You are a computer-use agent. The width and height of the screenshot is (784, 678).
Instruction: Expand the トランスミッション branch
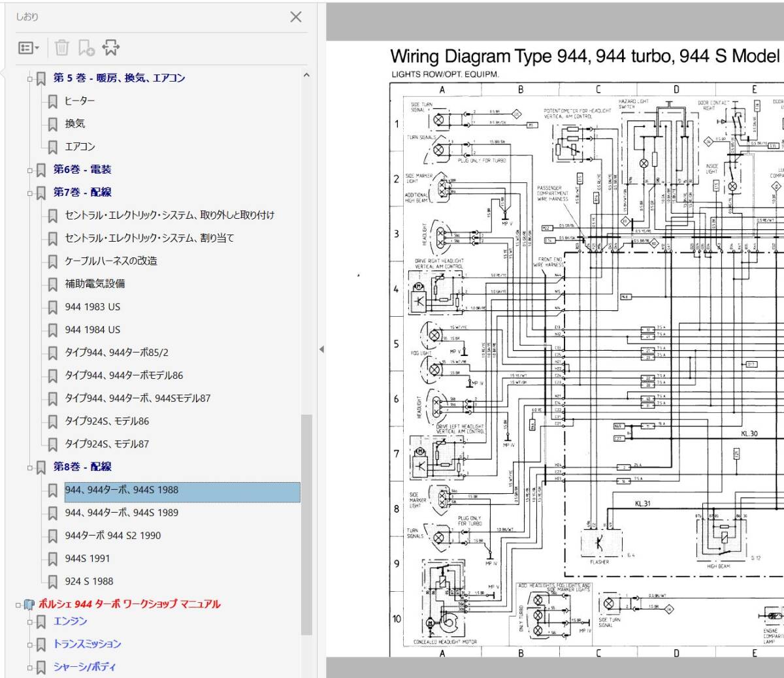pyautogui.click(x=30, y=645)
